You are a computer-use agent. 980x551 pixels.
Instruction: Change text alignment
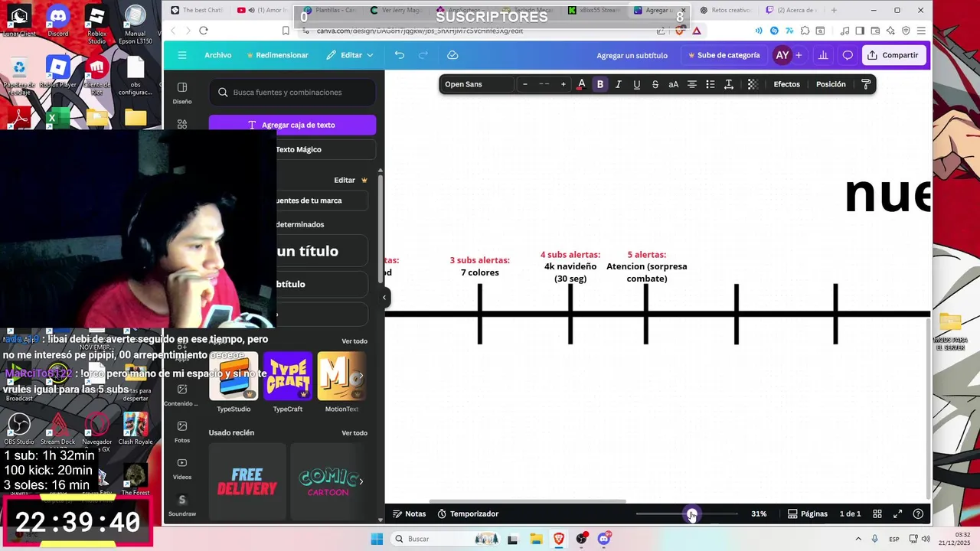tap(691, 84)
